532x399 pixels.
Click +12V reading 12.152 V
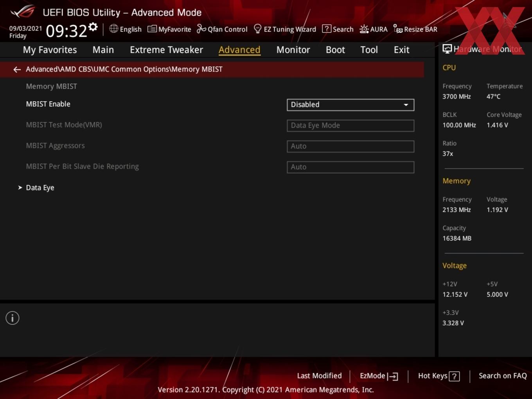click(x=455, y=295)
